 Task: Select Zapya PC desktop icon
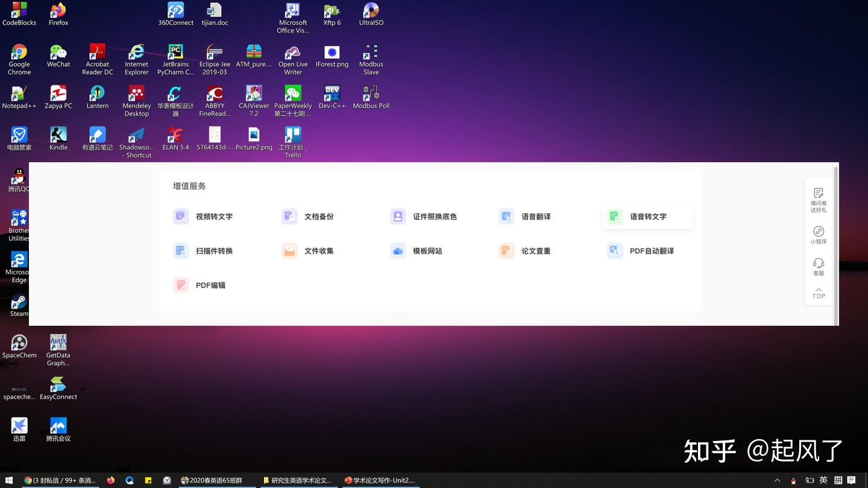point(58,98)
